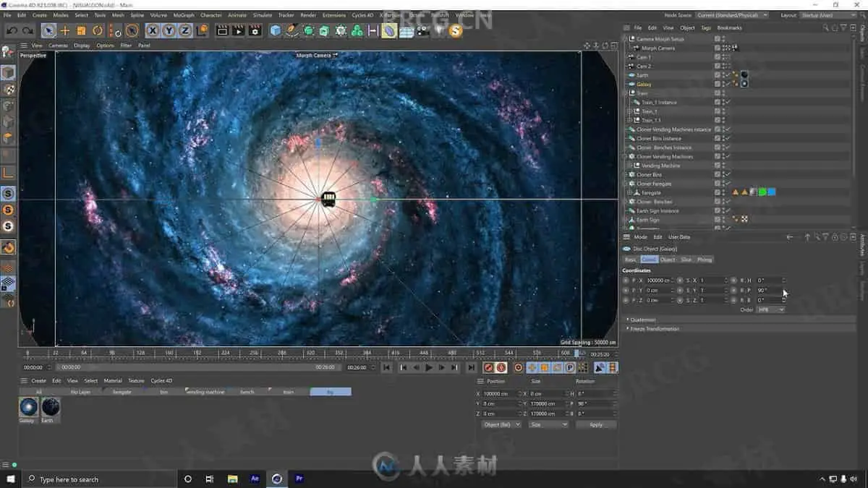The width and height of the screenshot is (868, 488).
Task: Click the Cube primitive icon
Action: (x=276, y=30)
